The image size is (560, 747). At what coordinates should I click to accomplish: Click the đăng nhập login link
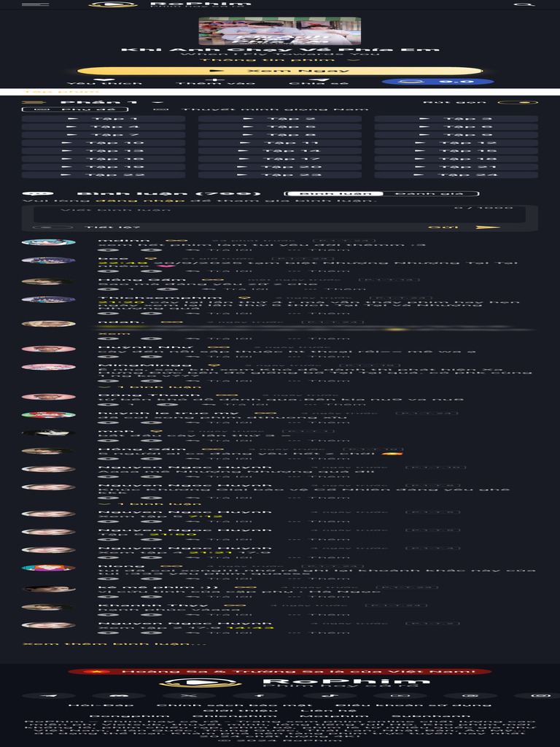point(139,201)
